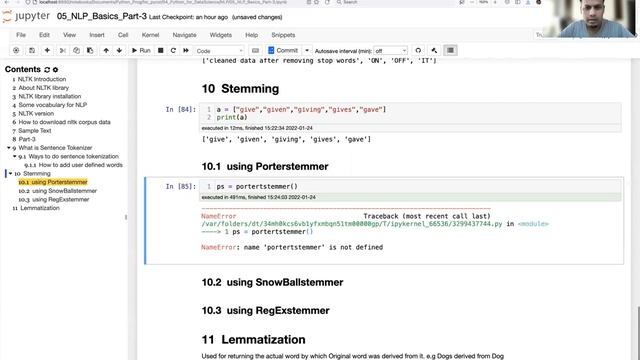Run the selected cell
640x360 pixels.
pos(141,50)
